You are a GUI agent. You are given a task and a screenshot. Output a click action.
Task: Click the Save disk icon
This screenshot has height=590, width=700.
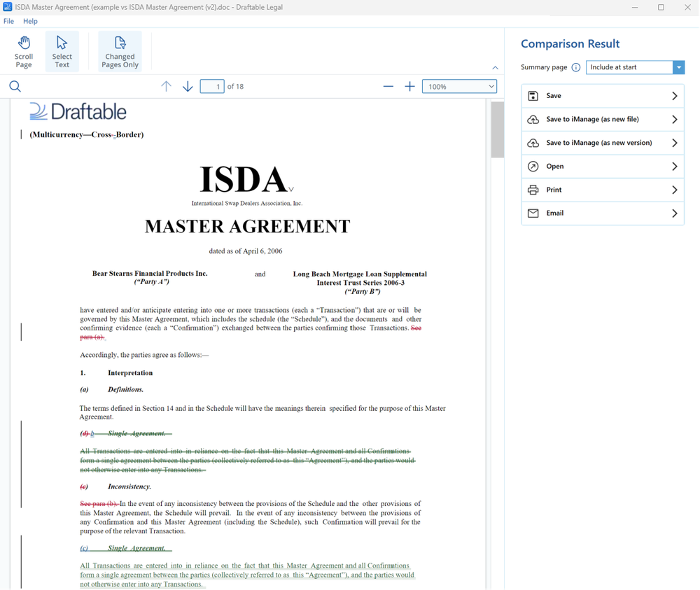click(533, 96)
